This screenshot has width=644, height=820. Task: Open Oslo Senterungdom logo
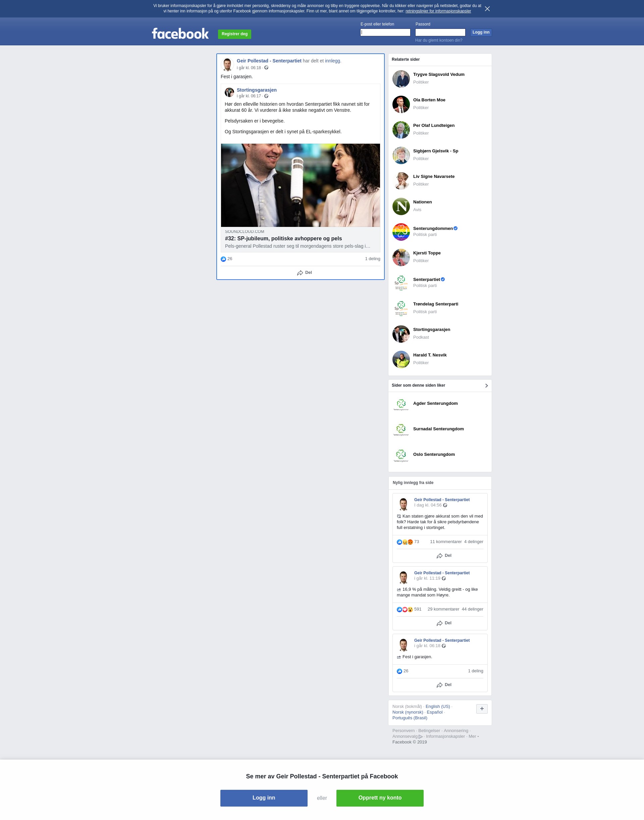pyautogui.click(x=401, y=455)
